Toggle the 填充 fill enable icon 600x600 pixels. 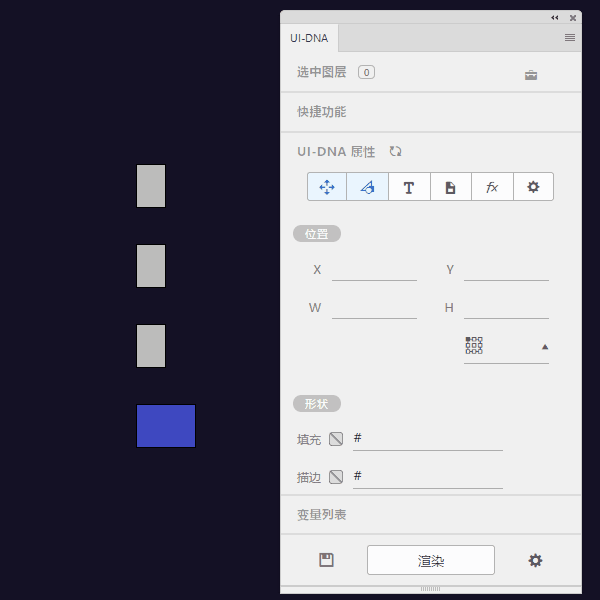[x=336, y=439]
